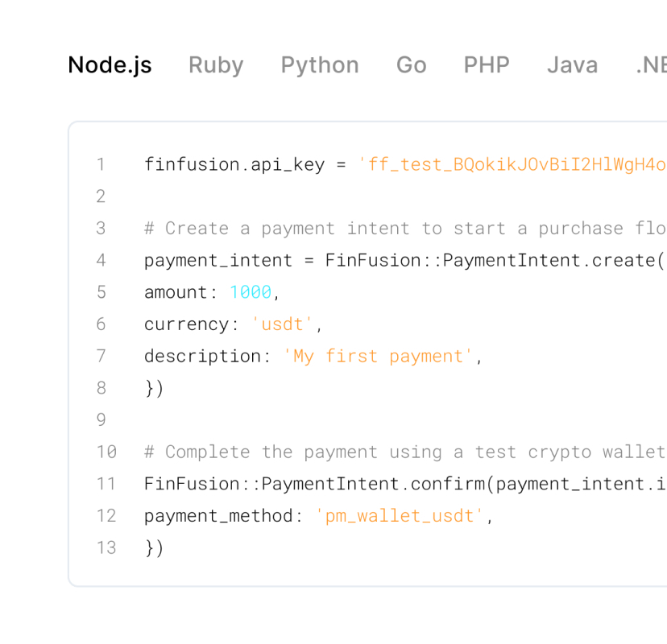Click the API key string on line 1
The height and width of the screenshot is (644, 667).
[x=512, y=165]
